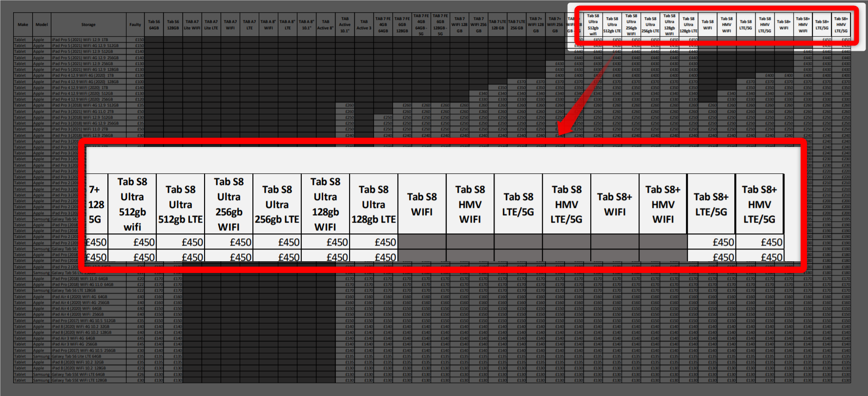Click the iPad Pro 5 (2021) WiFi 12.9 1TB cell
This screenshot has width=868, height=396.
81,40
